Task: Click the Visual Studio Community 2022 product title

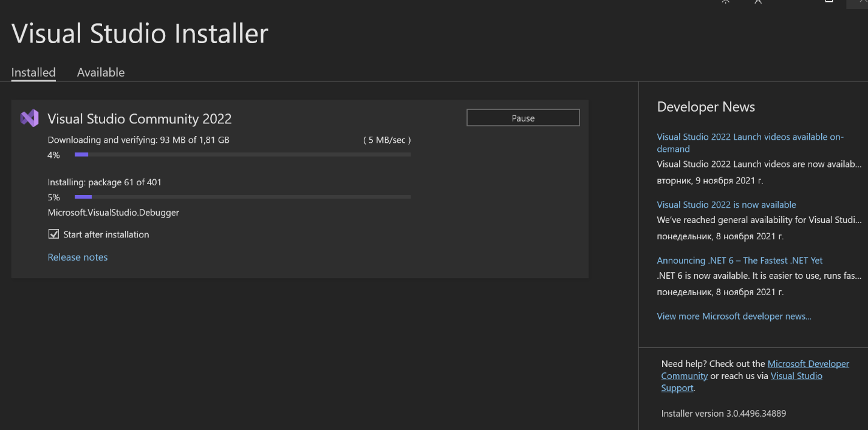Action: tap(140, 118)
